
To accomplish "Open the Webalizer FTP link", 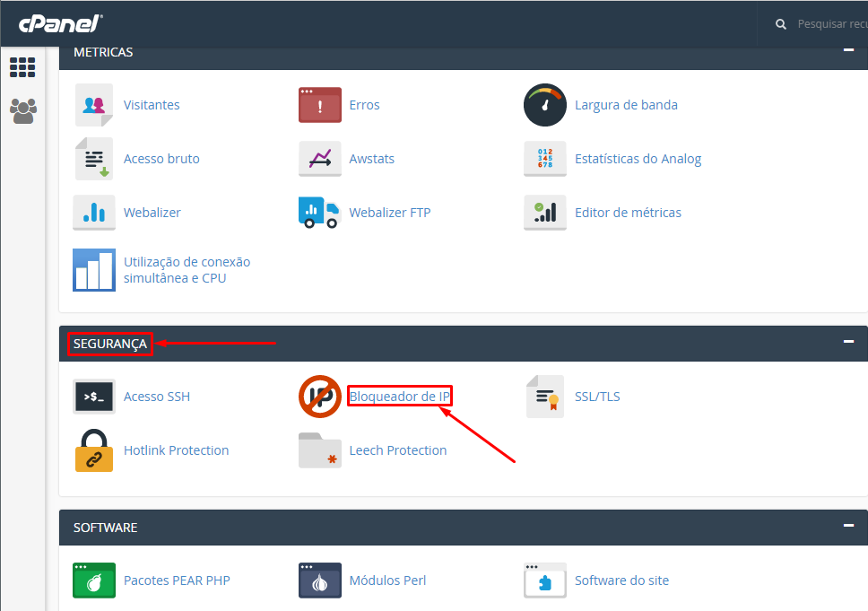I will 390,212.
